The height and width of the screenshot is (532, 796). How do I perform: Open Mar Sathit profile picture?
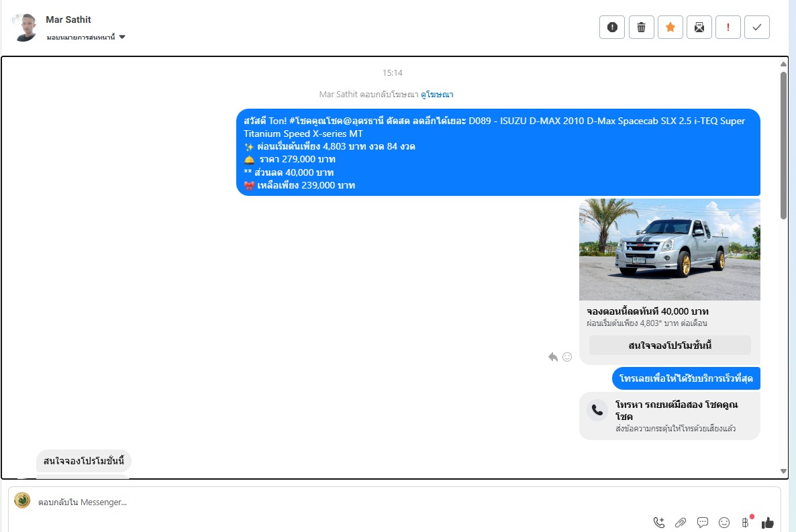pyautogui.click(x=25, y=28)
